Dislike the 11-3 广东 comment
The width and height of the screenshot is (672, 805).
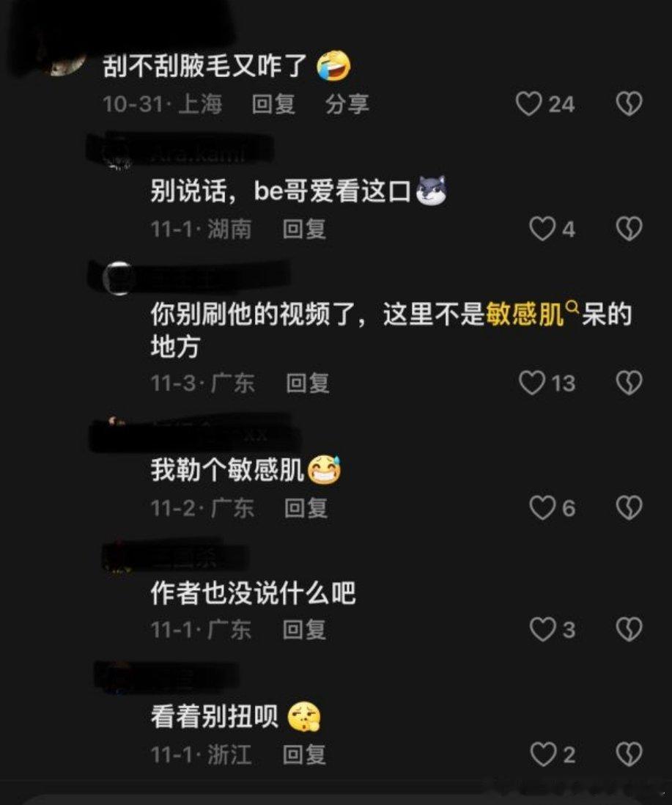pos(629,383)
